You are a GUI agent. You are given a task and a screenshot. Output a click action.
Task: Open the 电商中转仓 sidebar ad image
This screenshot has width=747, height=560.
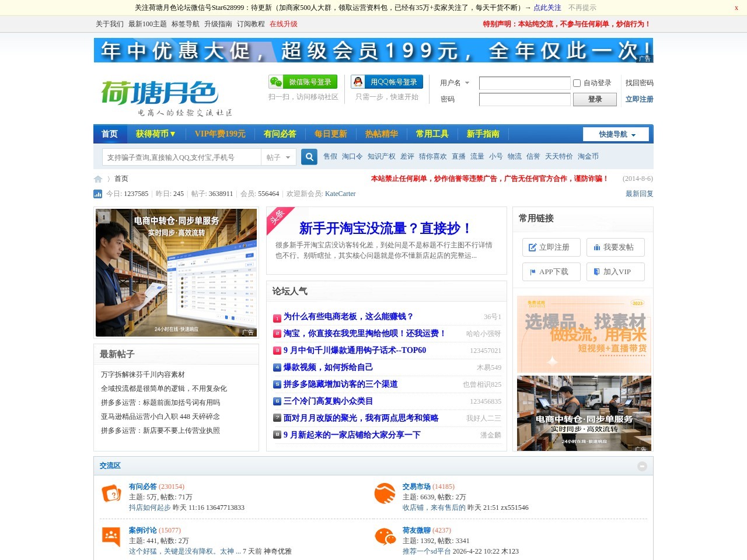[x=584, y=413]
